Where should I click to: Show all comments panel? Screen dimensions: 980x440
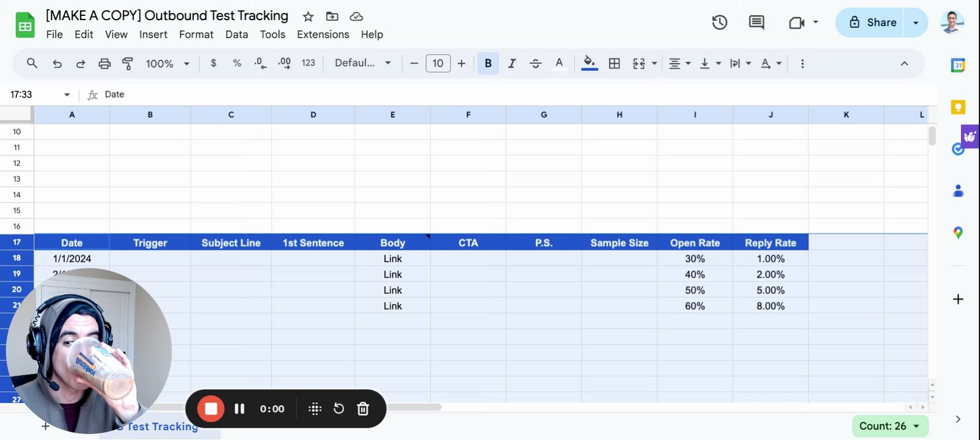click(x=756, y=23)
